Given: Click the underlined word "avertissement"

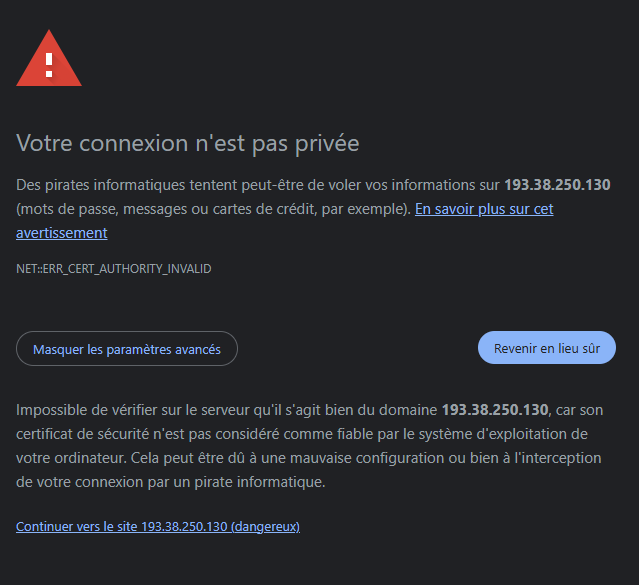Looking at the screenshot, I should coord(62,233).
